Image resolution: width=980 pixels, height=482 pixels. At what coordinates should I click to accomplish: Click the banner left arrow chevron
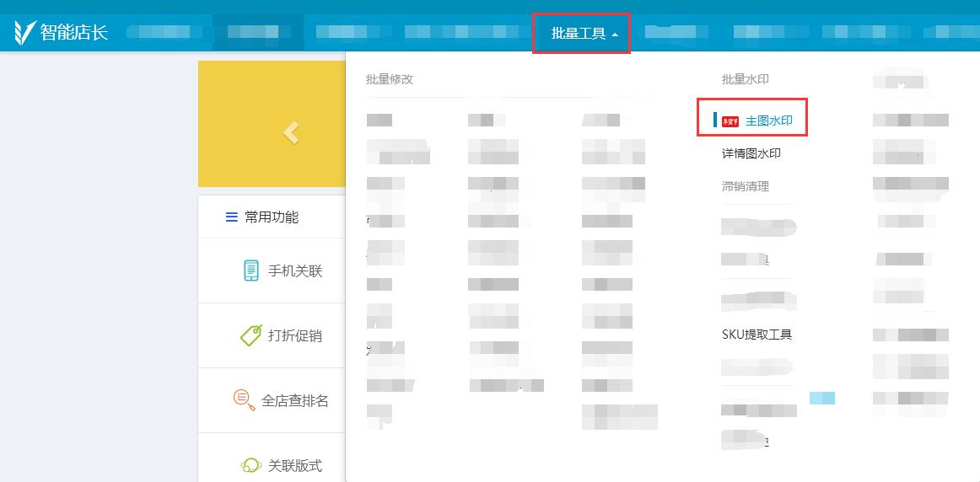tap(291, 131)
